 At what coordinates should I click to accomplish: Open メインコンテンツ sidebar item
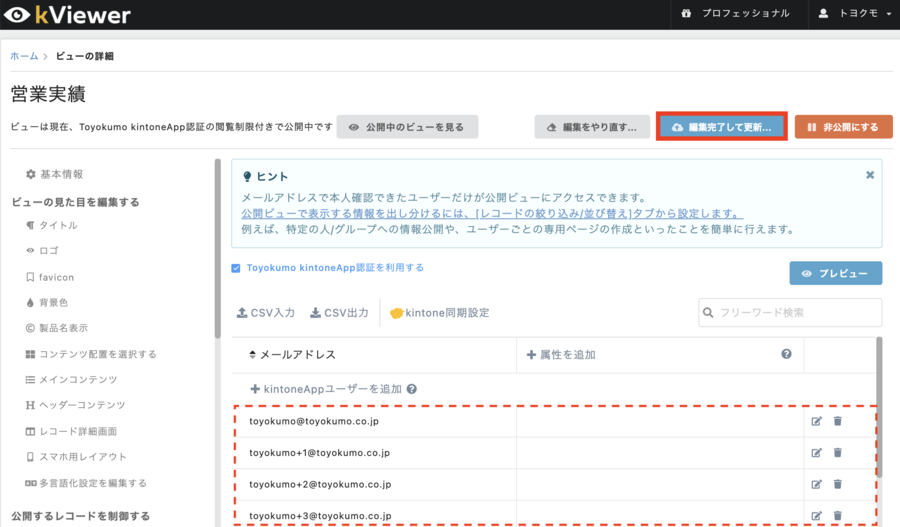71,379
